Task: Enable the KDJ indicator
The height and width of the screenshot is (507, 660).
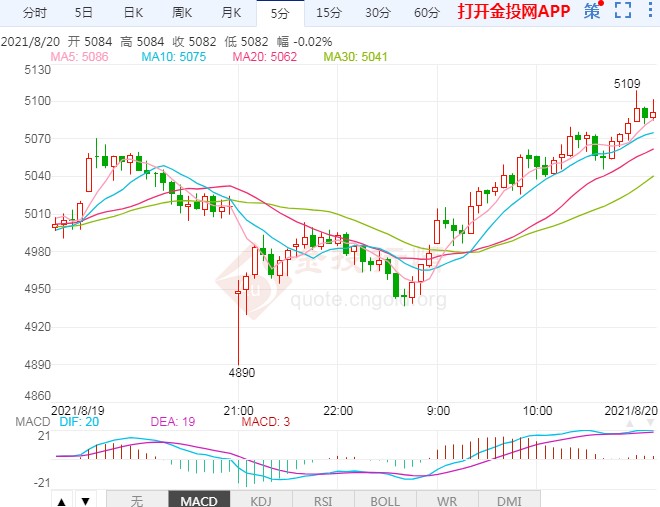Action: [x=260, y=500]
